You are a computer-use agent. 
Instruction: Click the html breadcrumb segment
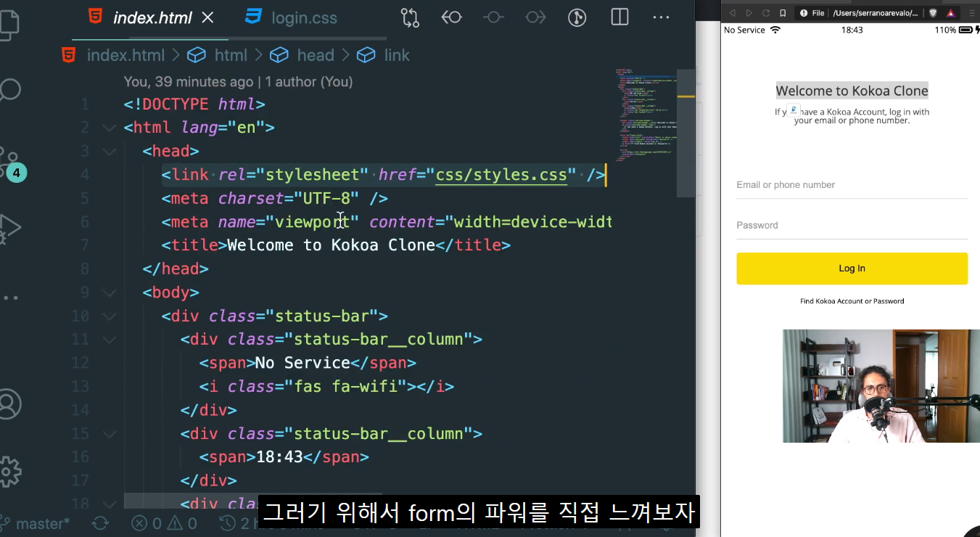point(231,55)
